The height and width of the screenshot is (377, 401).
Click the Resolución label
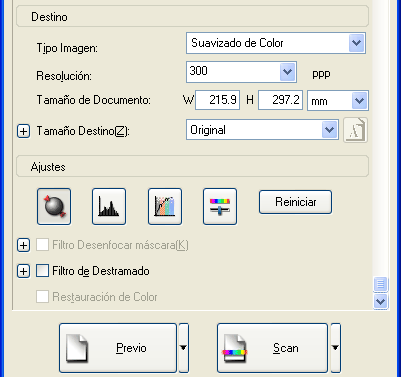64,76
